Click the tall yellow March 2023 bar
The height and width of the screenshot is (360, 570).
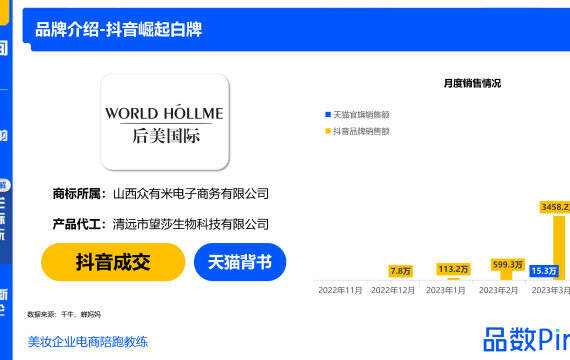(559, 248)
